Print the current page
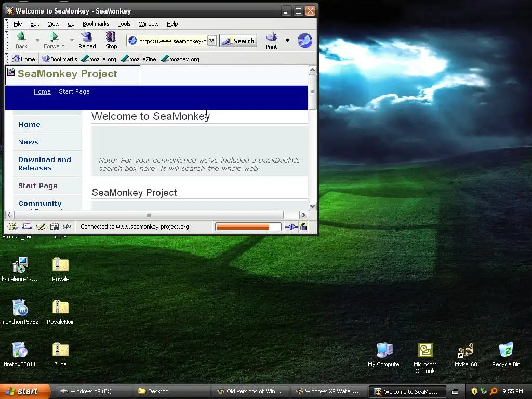Screen dimensions: 532x399 [x=271, y=41]
